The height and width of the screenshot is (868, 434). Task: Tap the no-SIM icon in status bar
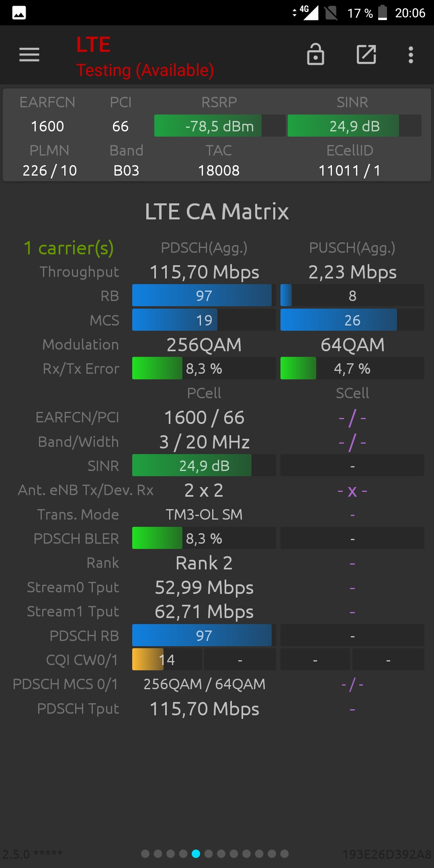(331, 13)
